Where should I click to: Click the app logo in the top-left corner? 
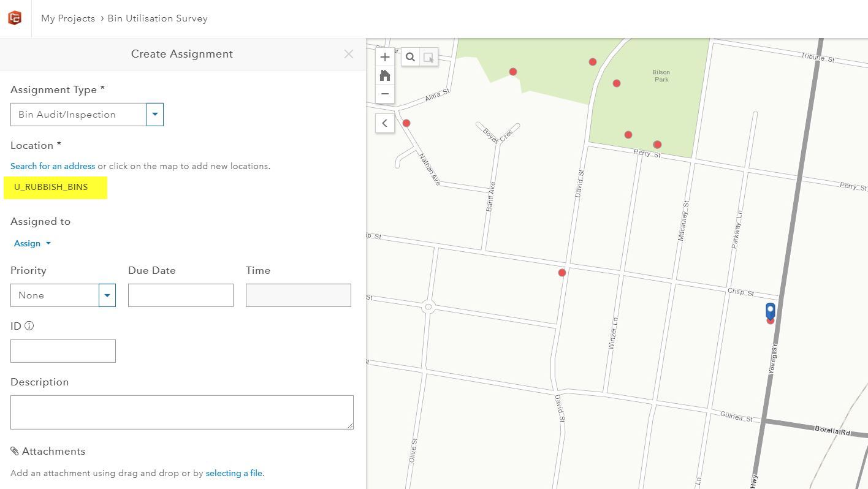13,18
